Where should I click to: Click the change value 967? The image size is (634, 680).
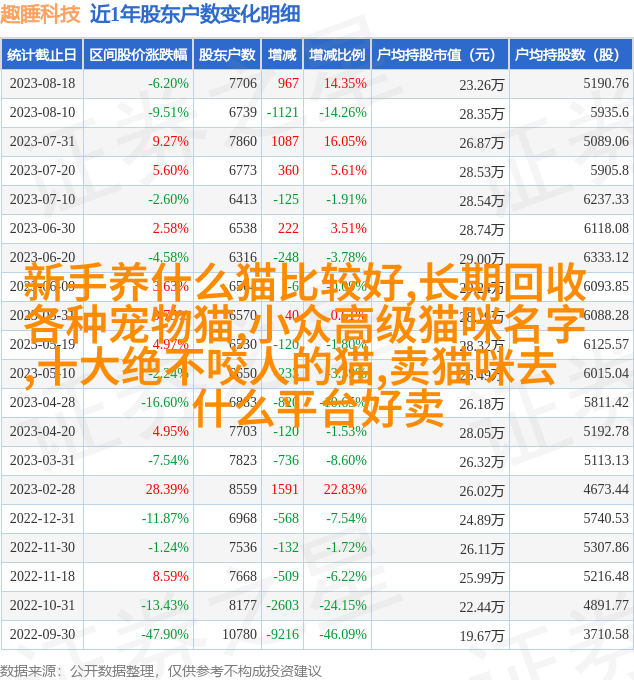288,83
